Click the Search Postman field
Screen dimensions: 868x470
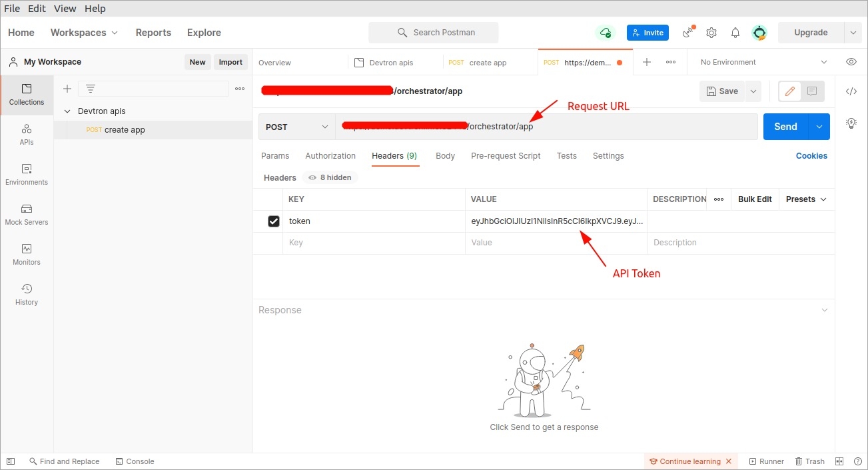tap(434, 33)
